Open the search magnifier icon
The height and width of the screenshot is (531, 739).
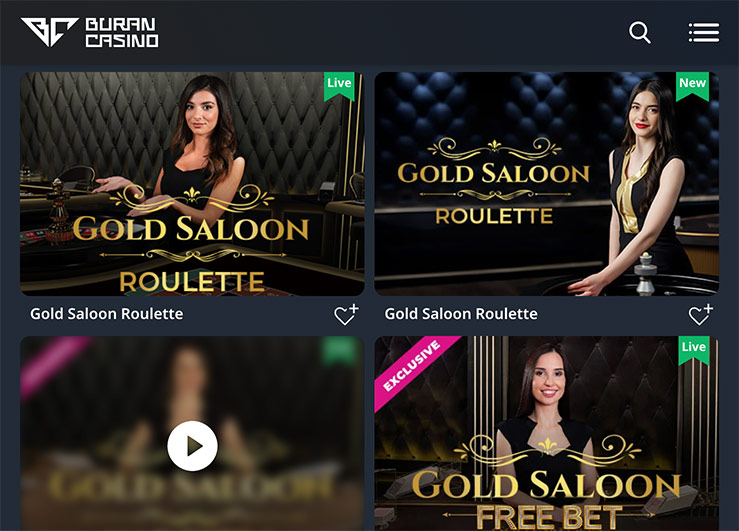pyautogui.click(x=640, y=33)
